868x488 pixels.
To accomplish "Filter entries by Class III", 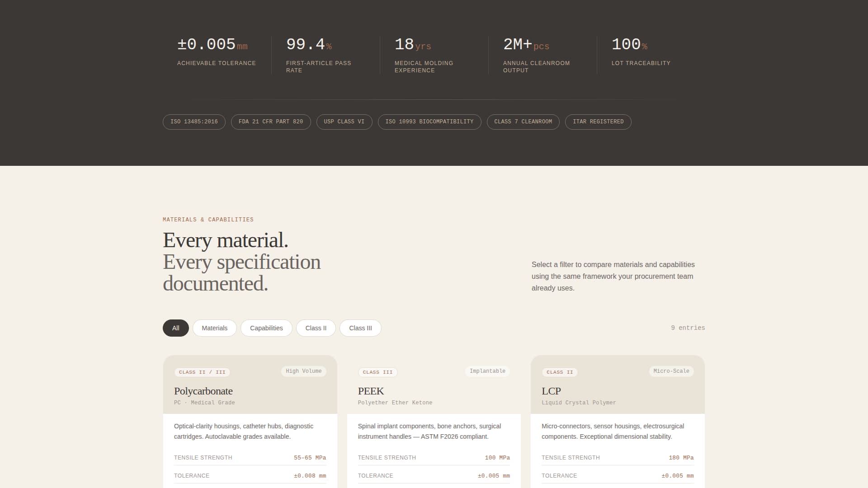I will [x=360, y=328].
